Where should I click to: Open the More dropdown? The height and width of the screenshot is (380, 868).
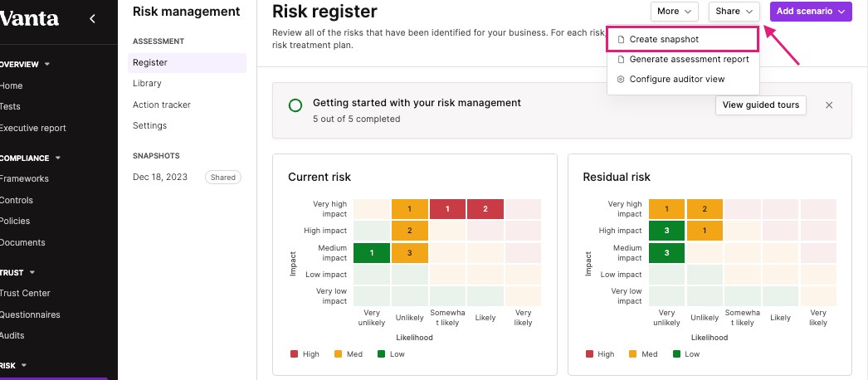pos(675,11)
